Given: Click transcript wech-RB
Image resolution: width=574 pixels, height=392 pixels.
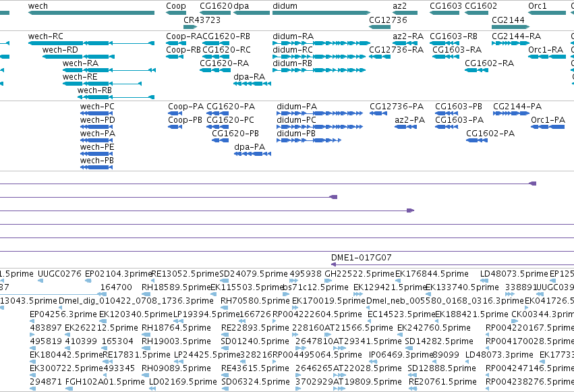Looking at the screenshot, I should [x=116, y=97].
